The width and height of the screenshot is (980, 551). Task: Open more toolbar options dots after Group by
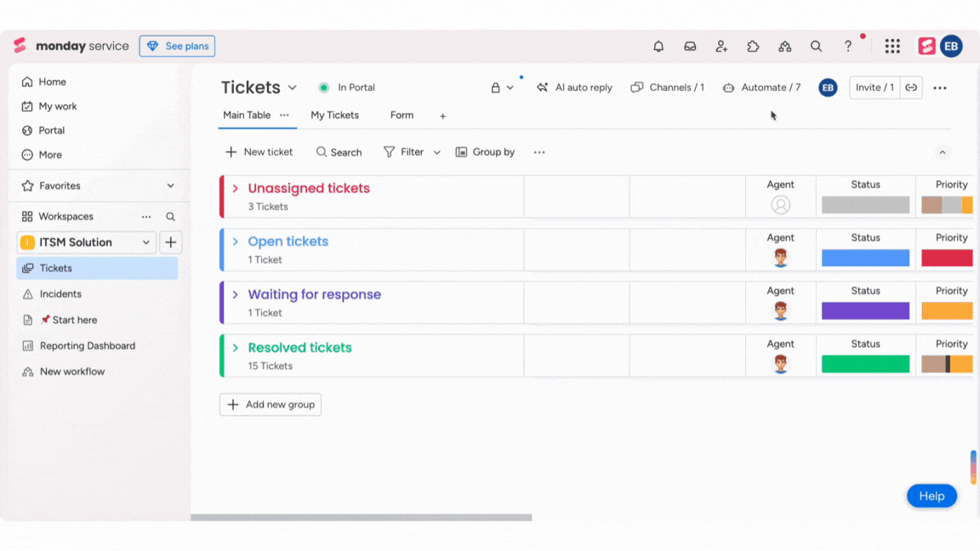[539, 152]
